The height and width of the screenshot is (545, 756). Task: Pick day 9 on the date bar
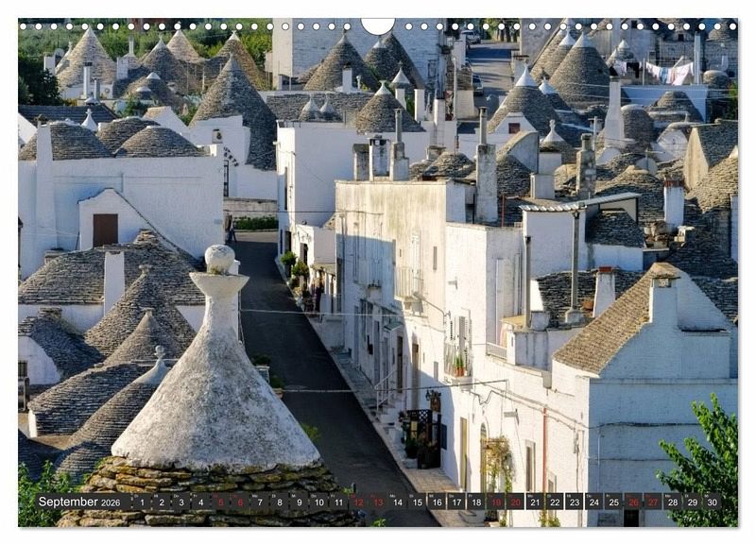pos(299,502)
